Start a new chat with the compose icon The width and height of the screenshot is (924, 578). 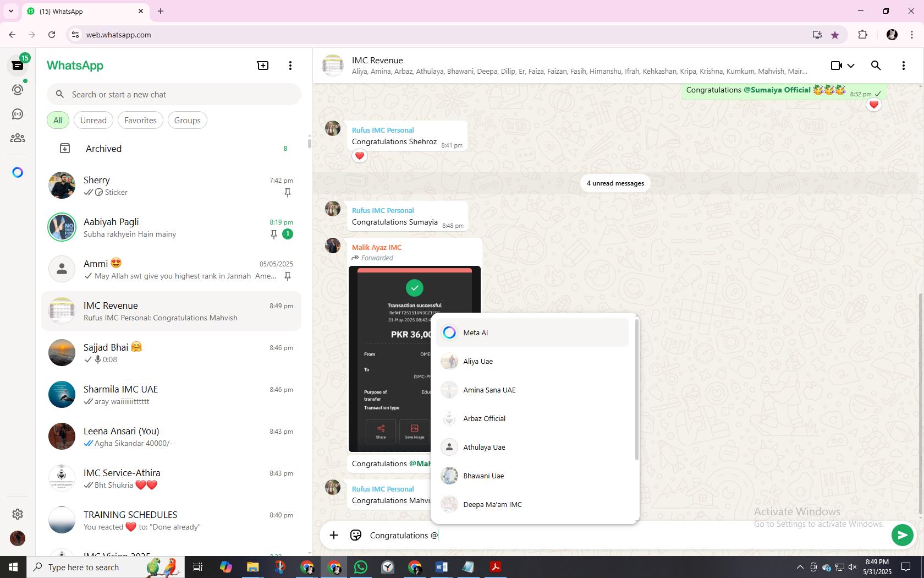click(x=263, y=66)
